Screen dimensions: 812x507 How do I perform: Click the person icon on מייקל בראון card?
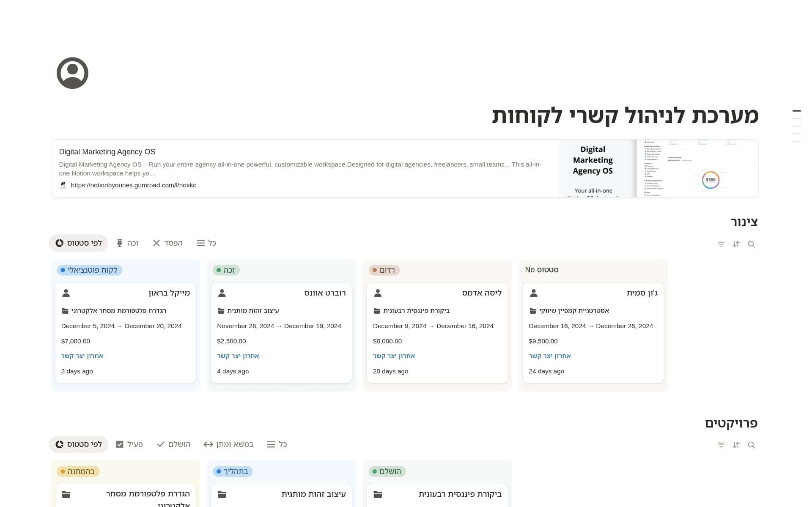[66, 293]
